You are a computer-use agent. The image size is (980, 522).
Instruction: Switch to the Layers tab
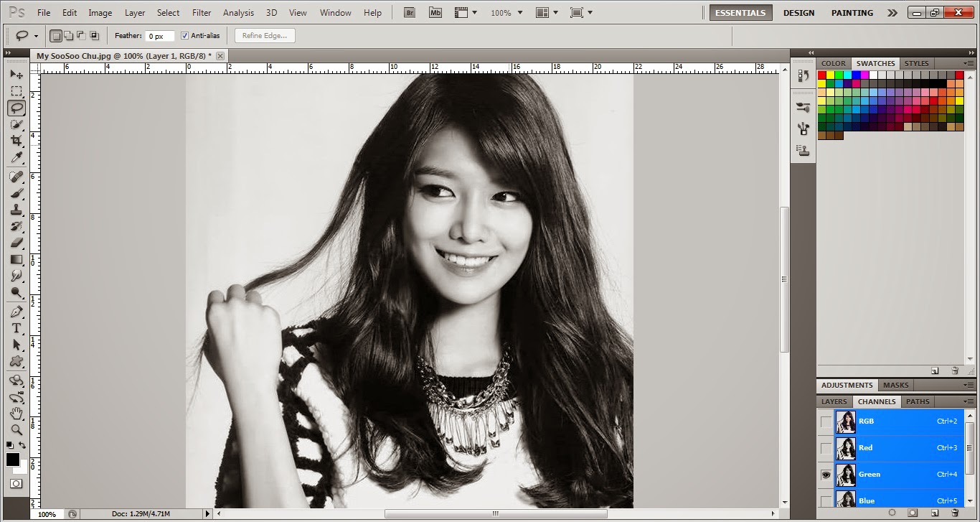point(834,401)
